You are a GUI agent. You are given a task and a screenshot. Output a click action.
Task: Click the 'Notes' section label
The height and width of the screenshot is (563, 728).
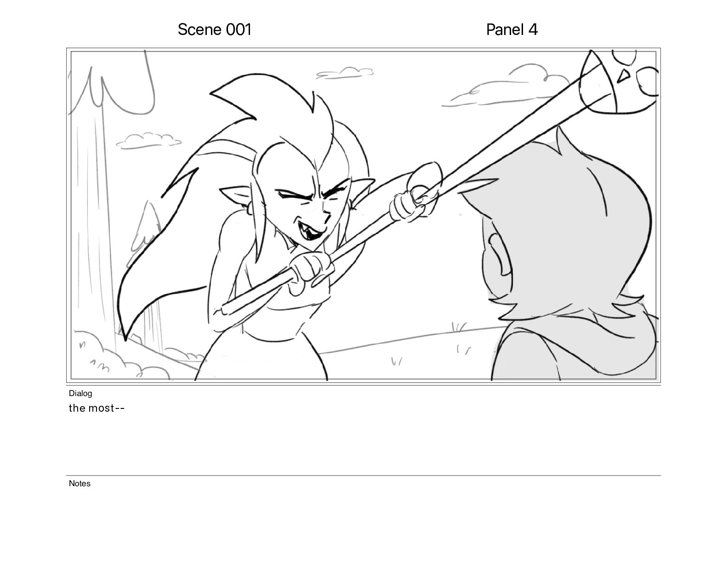tap(80, 483)
